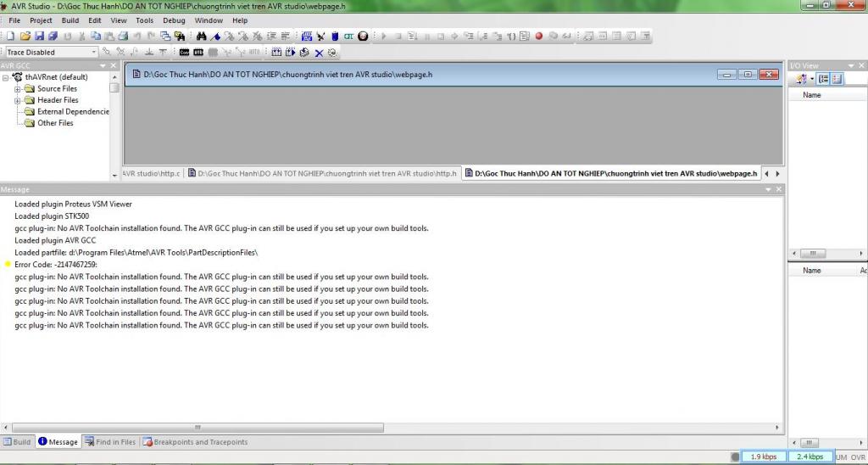Close the Message panel with its X

pyautogui.click(x=779, y=189)
